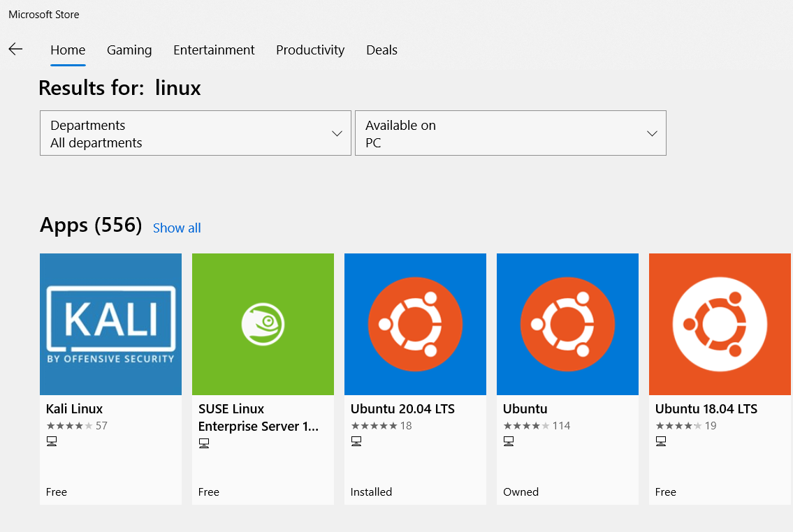Viewport: 793px width, 532px height.
Task: Open the Deals section
Action: tap(381, 50)
